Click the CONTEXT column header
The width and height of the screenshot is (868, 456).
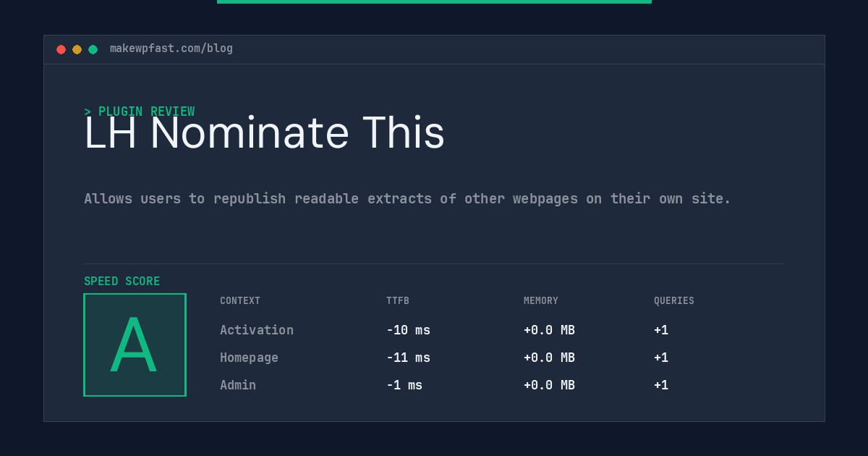240,301
